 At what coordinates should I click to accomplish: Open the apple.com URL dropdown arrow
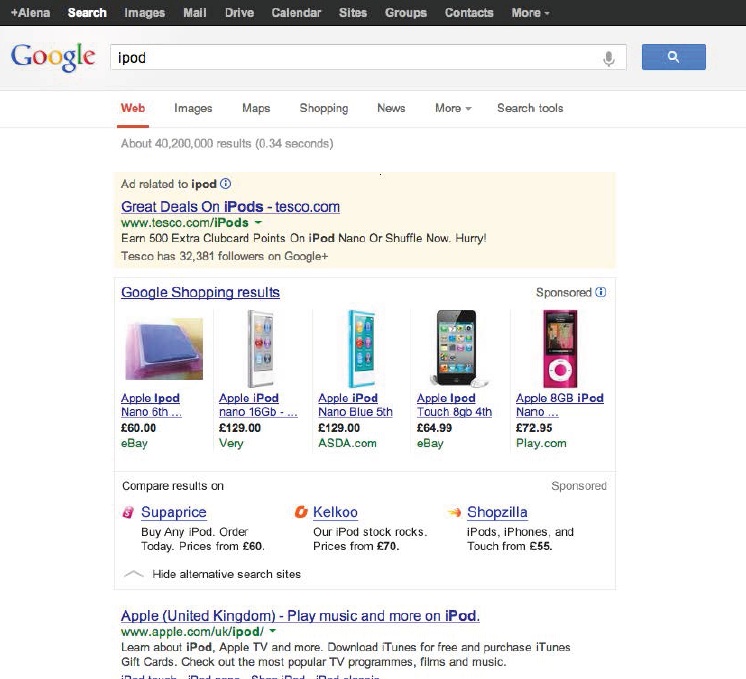pos(272,633)
